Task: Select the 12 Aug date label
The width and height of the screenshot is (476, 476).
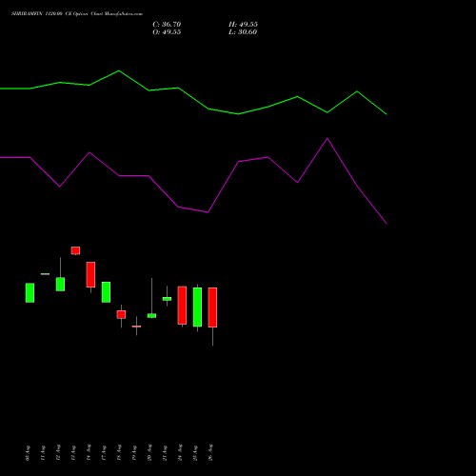Action: pyautogui.click(x=58, y=453)
